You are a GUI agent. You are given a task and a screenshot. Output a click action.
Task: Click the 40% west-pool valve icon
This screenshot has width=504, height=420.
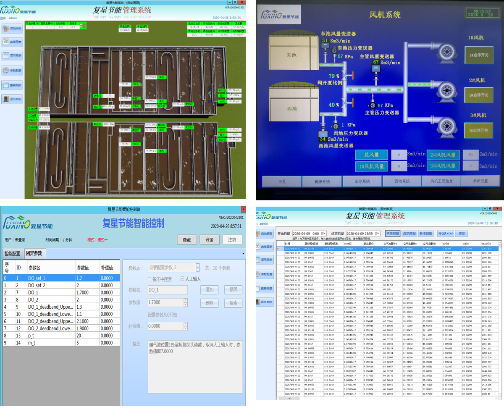pyautogui.click(x=347, y=104)
